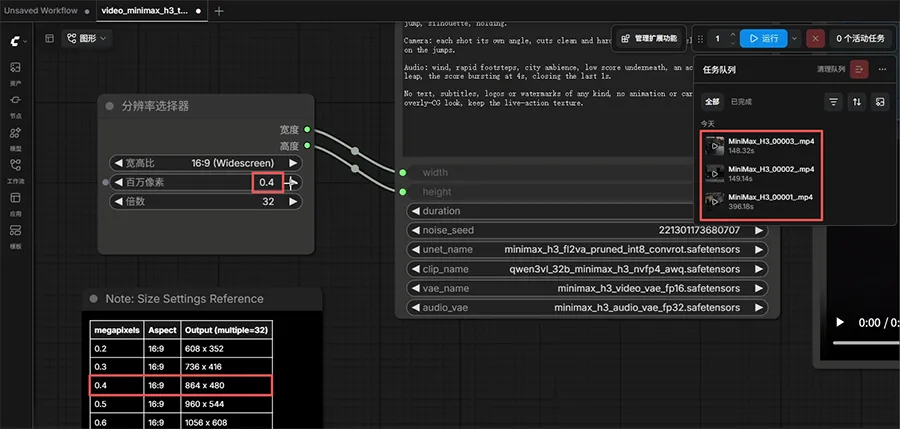Switch to the video_minimax_h3_t... tab
900x429 pixels.
152,11
